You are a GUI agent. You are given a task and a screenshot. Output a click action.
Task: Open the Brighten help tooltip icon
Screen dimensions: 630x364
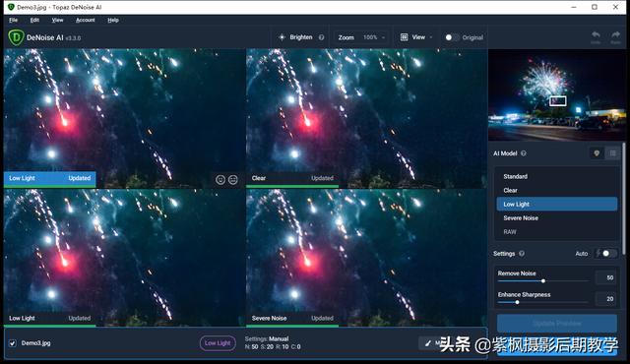point(322,37)
